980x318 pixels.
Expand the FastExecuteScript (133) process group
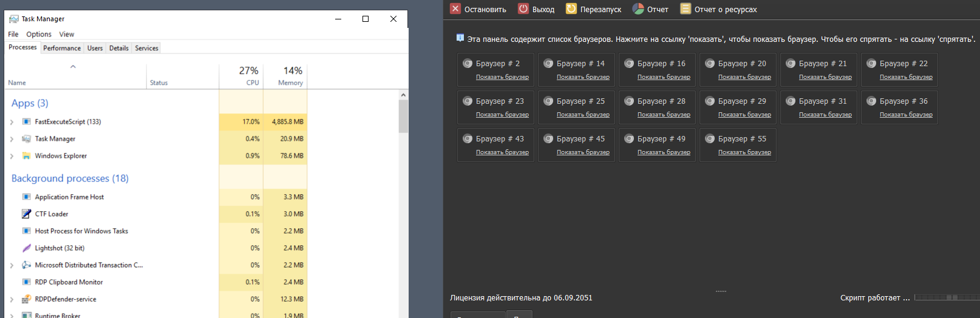(x=12, y=122)
